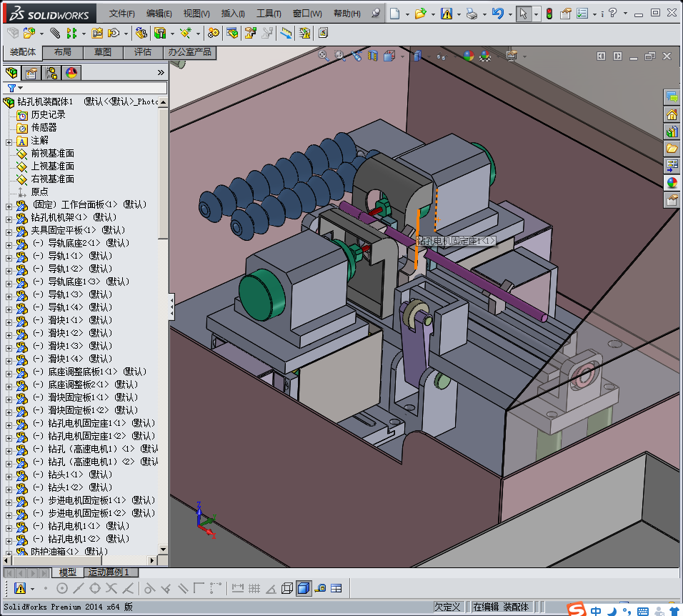The width and height of the screenshot is (683, 616).
Task: Expand the 注解 annotations node
Action: click(9, 142)
